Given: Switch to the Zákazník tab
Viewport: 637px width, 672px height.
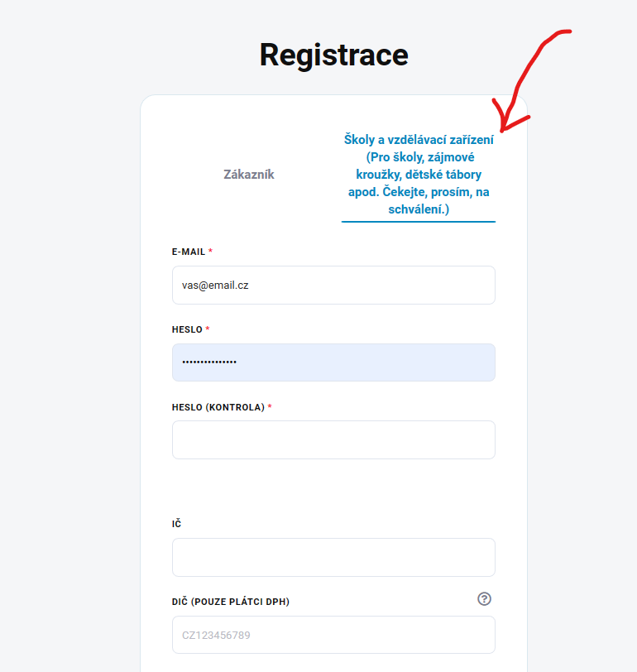Looking at the screenshot, I should tap(248, 175).
